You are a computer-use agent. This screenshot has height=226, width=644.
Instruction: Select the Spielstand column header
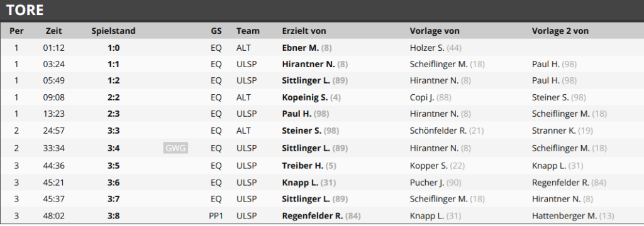tap(113, 31)
